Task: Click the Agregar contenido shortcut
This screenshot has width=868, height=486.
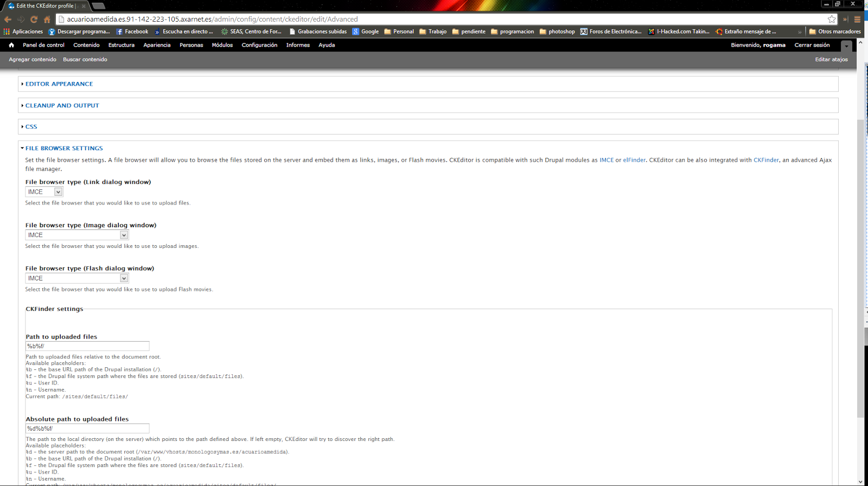Action: pyautogui.click(x=33, y=60)
